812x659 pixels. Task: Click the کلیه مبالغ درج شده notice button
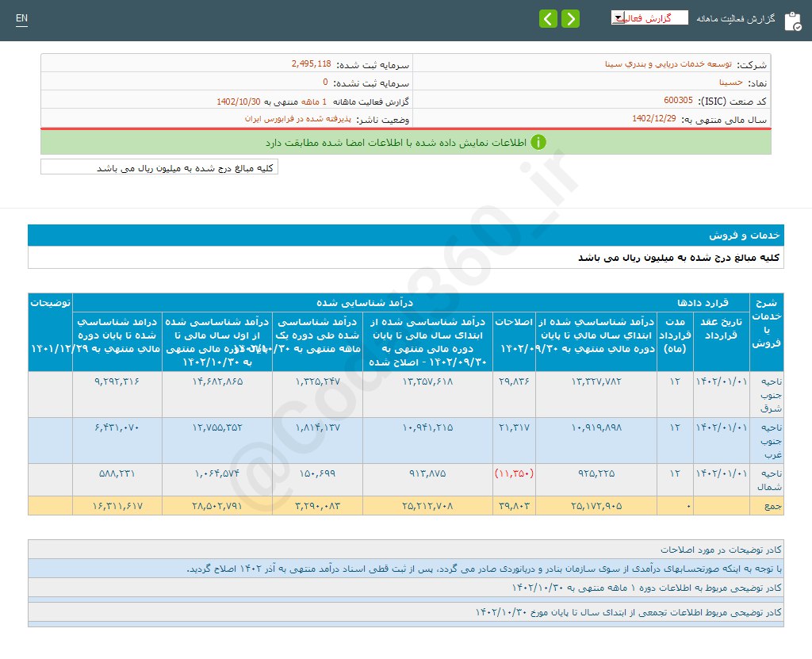tap(159, 167)
